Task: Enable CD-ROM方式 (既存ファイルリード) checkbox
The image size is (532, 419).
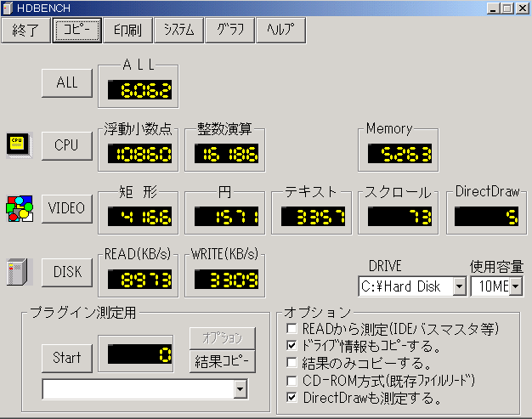Action: click(291, 381)
